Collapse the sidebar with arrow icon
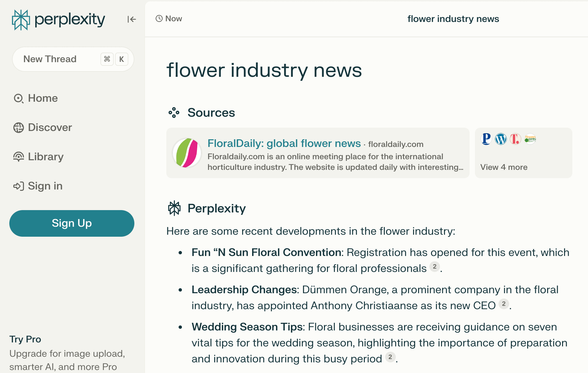This screenshot has height=373, width=588. 132,19
